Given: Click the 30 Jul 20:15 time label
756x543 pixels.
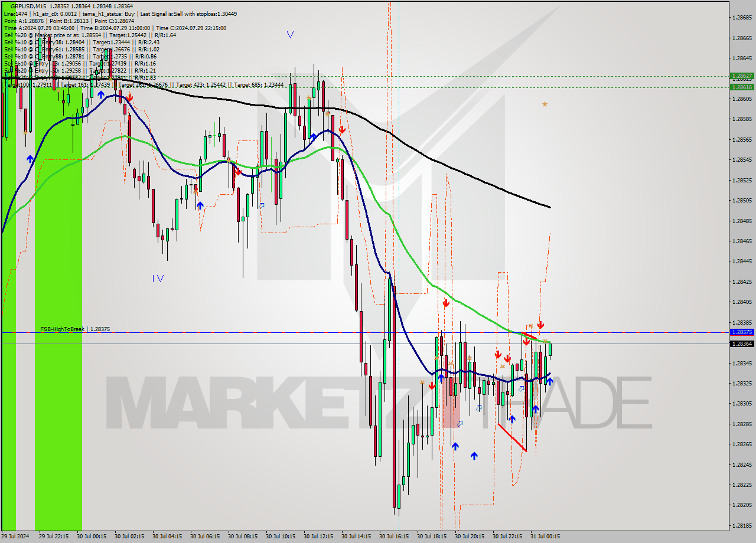Looking at the screenshot, I should [x=470, y=537].
